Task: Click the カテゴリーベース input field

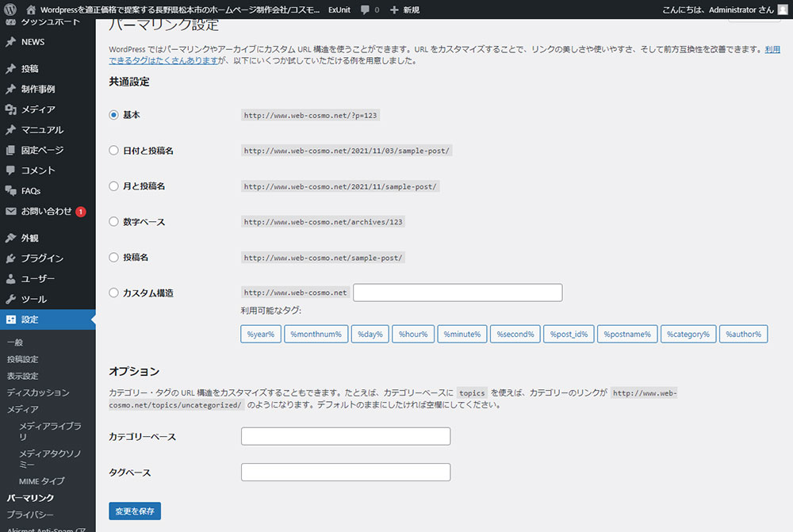Action: (345, 437)
